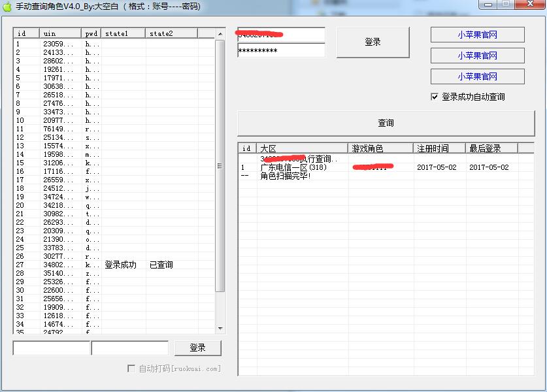Viewport: 547px width, 392px height.
Task: Click the bottom-left empty account input box
Action: pos(52,348)
